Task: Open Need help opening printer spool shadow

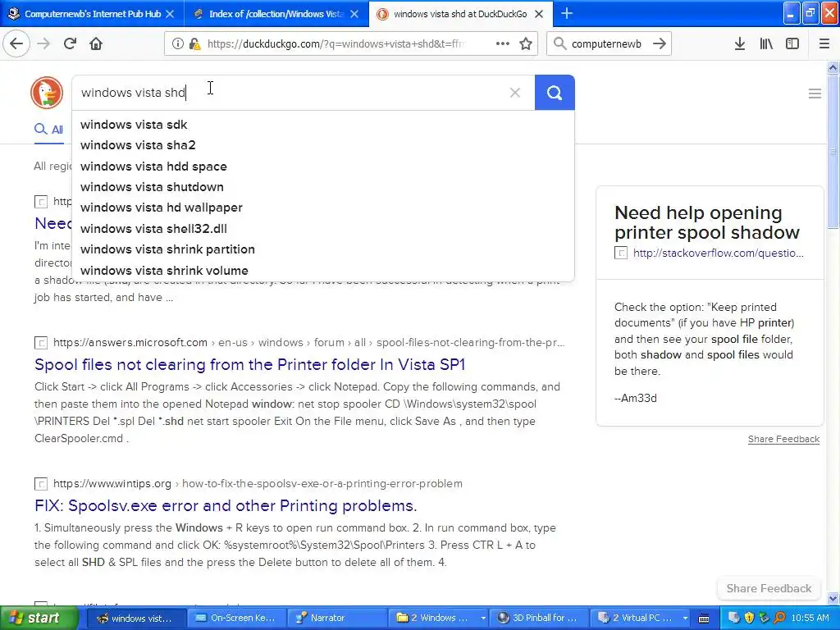Action: coord(707,222)
